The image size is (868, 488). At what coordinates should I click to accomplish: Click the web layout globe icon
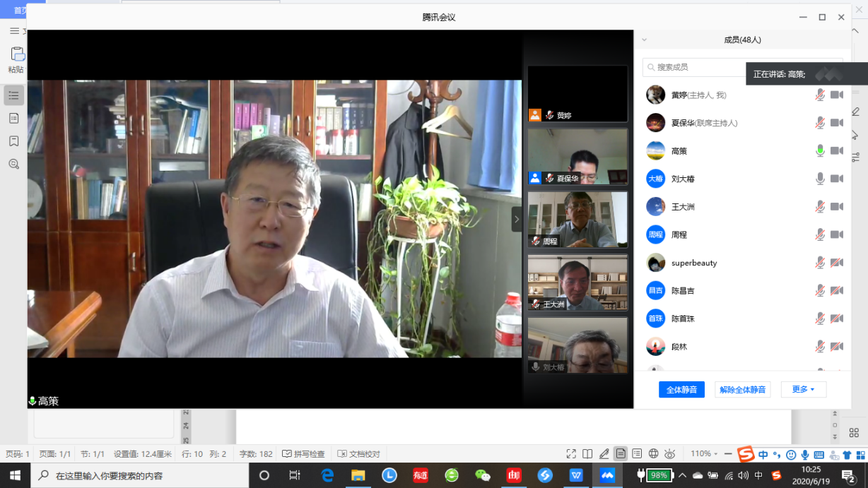point(653,453)
